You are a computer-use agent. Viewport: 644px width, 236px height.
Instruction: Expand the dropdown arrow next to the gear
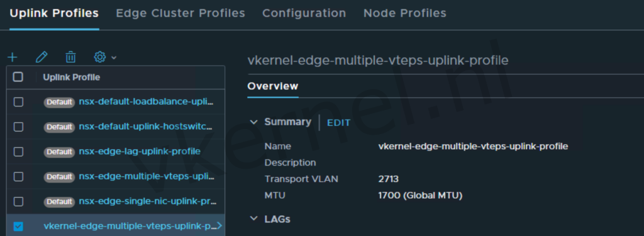tap(114, 57)
